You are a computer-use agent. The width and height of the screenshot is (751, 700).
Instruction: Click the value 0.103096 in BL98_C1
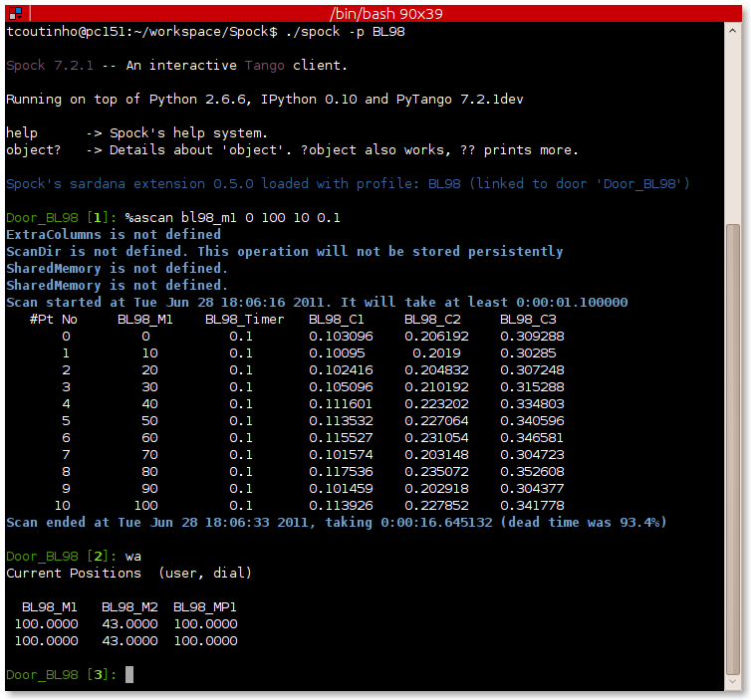341,337
